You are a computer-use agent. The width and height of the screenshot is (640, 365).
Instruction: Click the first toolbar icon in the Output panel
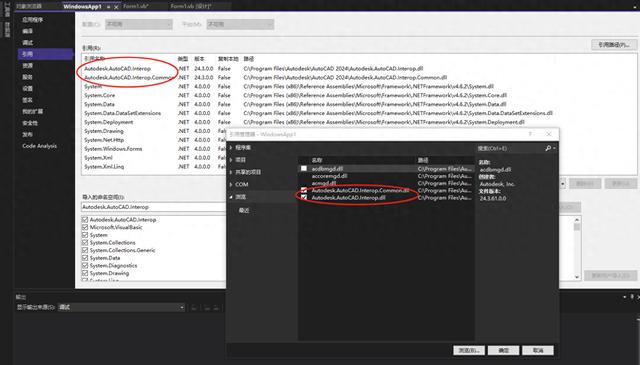[x=194, y=308]
